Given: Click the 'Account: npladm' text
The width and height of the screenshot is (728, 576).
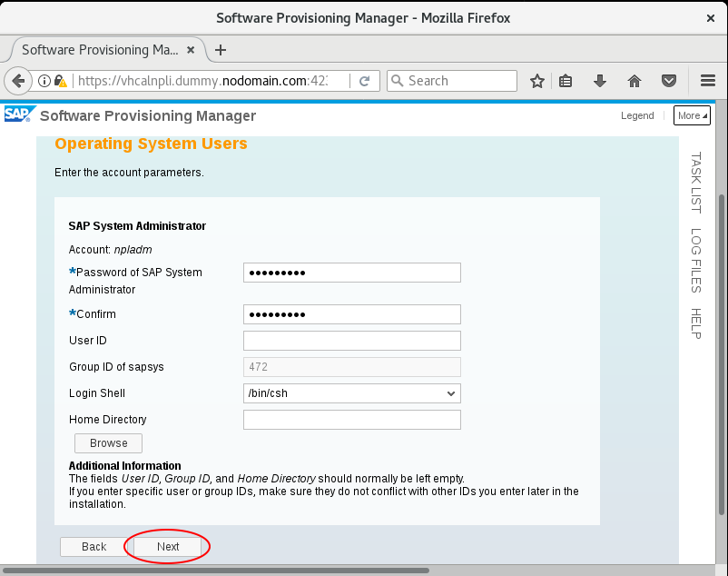Looking at the screenshot, I should click(111, 250).
